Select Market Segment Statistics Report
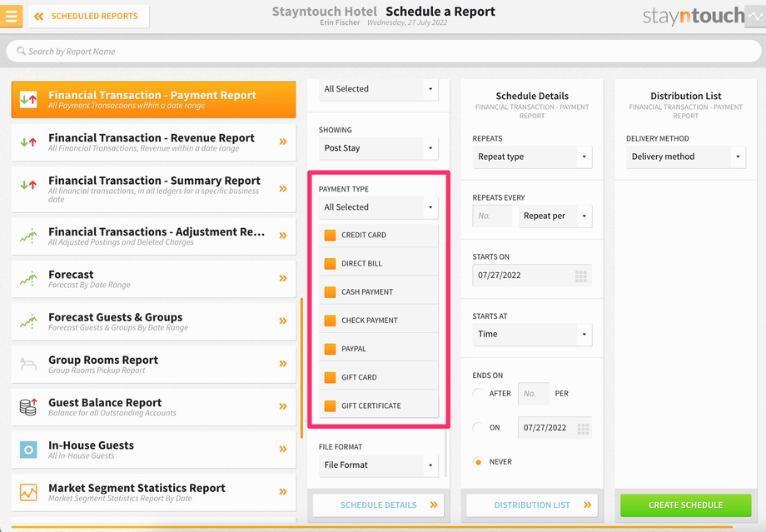This screenshot has width=766, height=532. [x=153, y=492]
